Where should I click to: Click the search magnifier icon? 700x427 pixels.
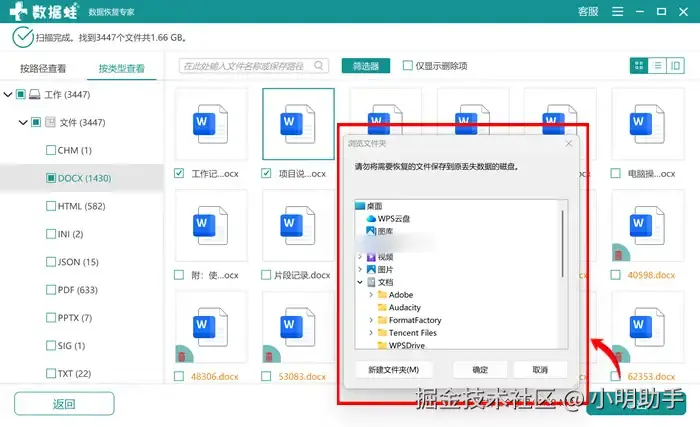coord(319,66)
